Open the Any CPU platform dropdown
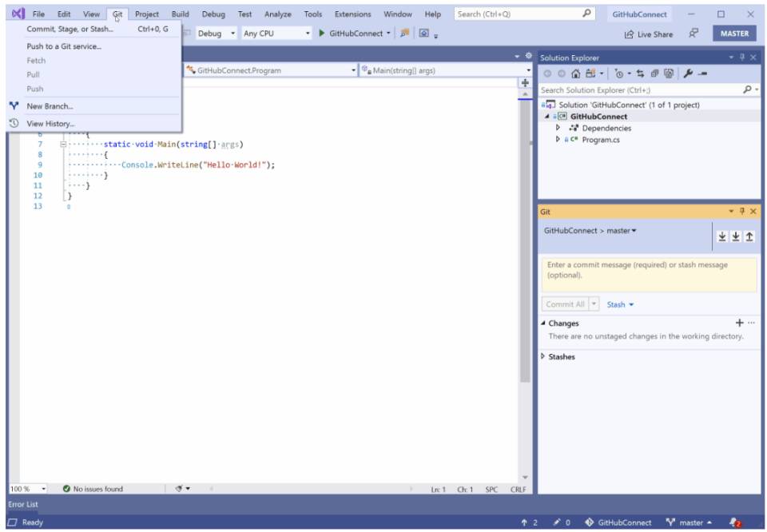Image resolution: width=767 pixels, height=532 pixels. (x=276, y=34)
